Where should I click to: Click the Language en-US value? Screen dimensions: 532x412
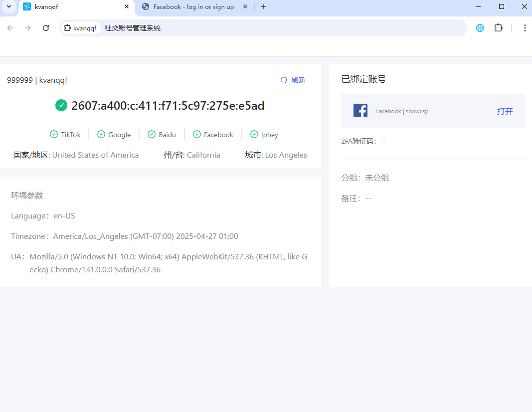click(x=64, y=216)
